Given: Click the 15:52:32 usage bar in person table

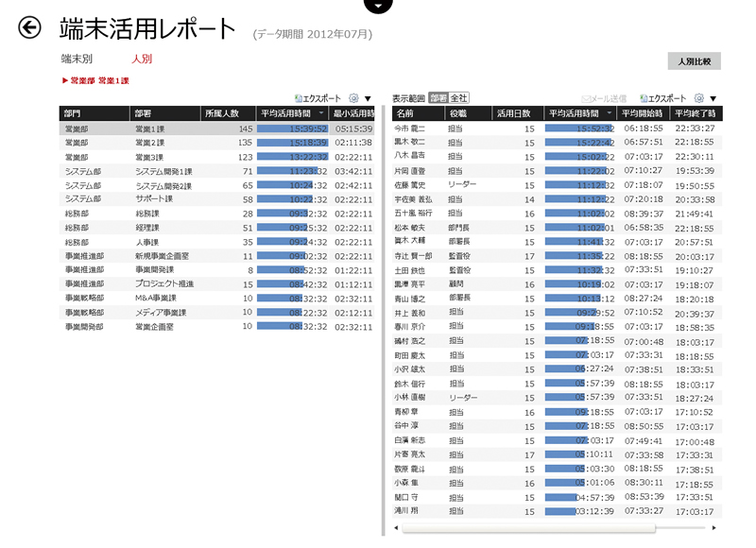Looking at the screenshot, I should tap(579, 128).
